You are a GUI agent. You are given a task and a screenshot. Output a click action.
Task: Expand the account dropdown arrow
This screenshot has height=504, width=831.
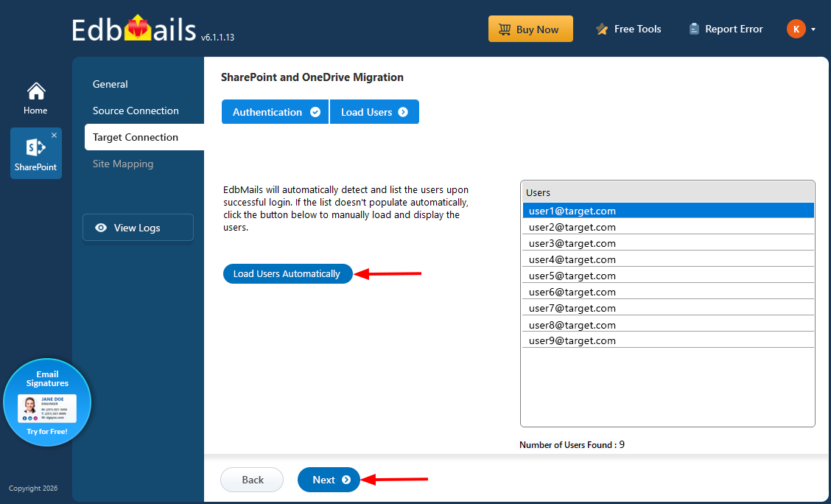[813, 29]
